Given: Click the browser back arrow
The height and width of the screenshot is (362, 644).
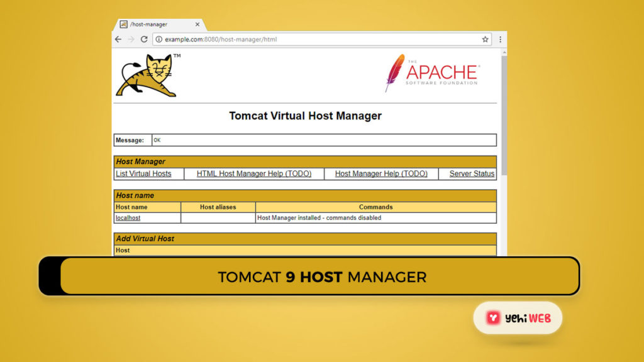Looking at the screenshot, I should point(118,39).
